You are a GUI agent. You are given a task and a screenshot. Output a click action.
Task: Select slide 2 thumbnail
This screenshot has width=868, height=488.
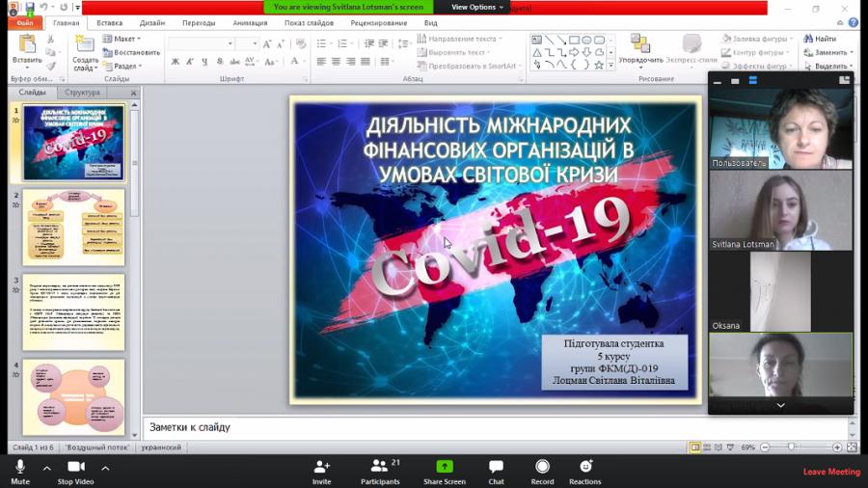74,228
